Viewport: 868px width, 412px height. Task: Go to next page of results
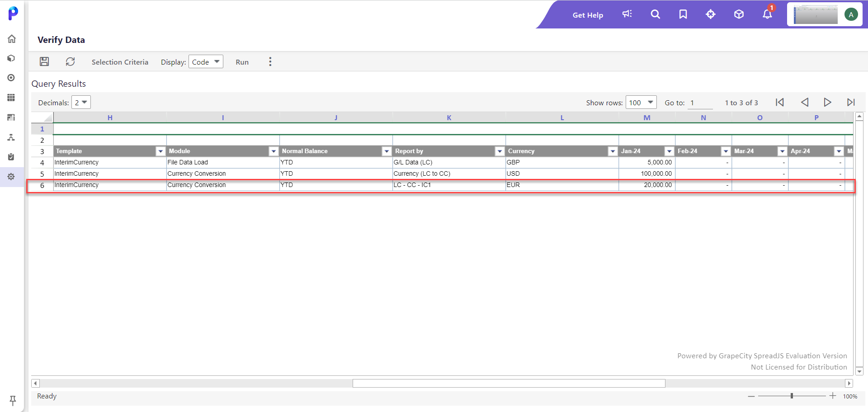coord(827,103)
